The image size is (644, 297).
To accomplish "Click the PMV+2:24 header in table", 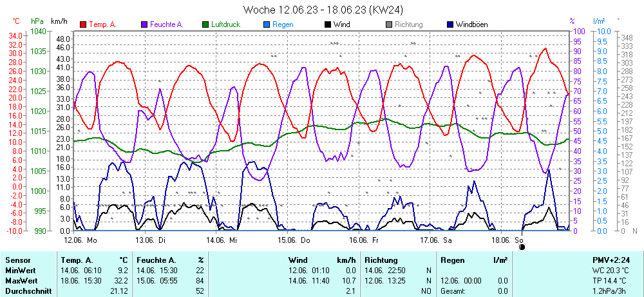I will (610, 260).
